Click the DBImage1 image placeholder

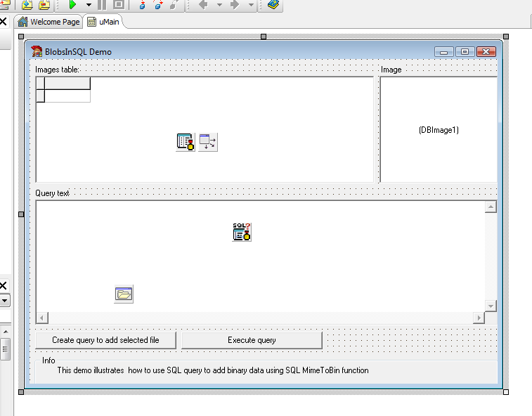point(439,130)
